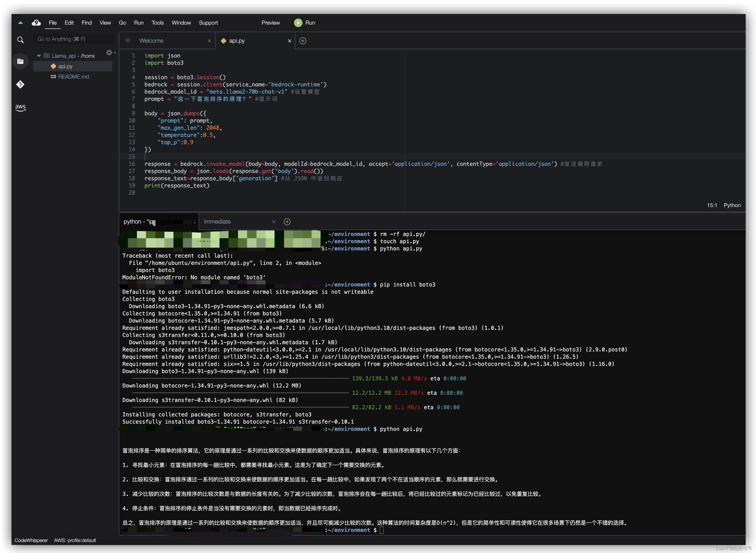
Task: Open the editor tab list menu icon
Action: 128,40
